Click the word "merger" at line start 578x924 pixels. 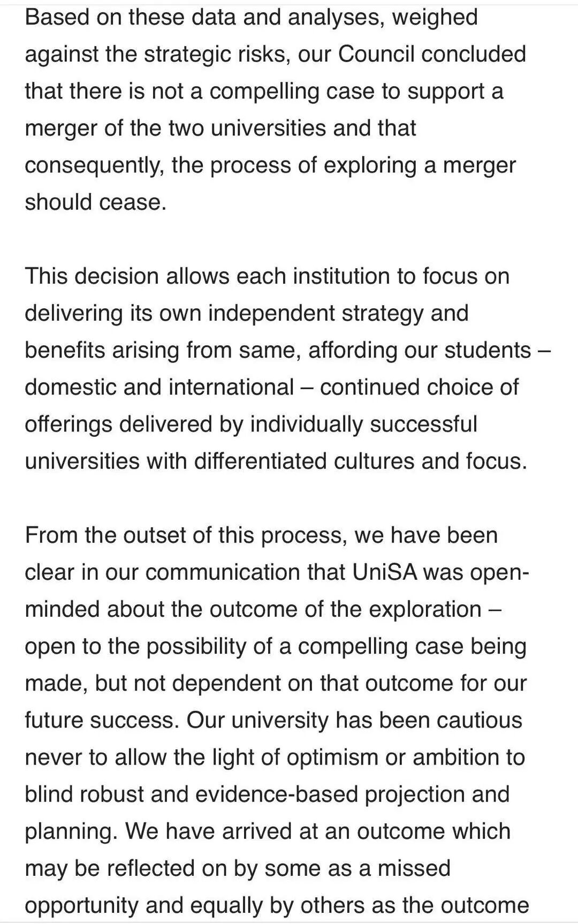[61, 128]
